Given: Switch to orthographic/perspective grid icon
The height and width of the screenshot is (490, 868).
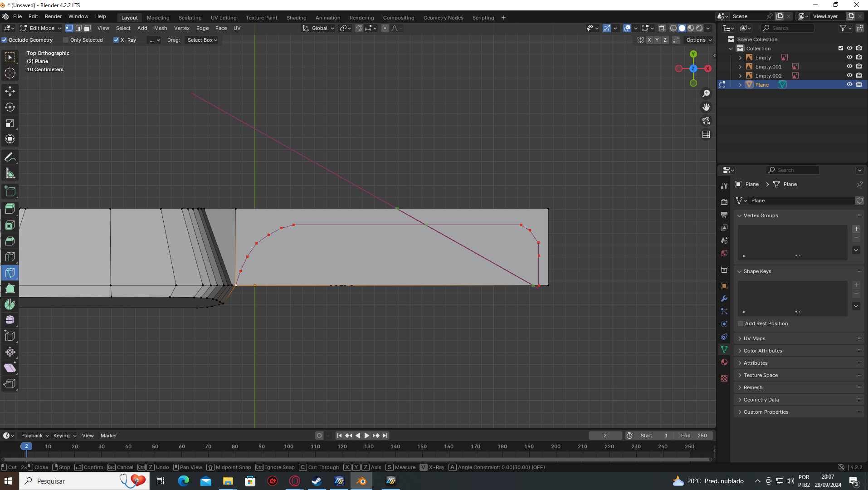Looking at the screenshot, I should [x=706, y=134].
